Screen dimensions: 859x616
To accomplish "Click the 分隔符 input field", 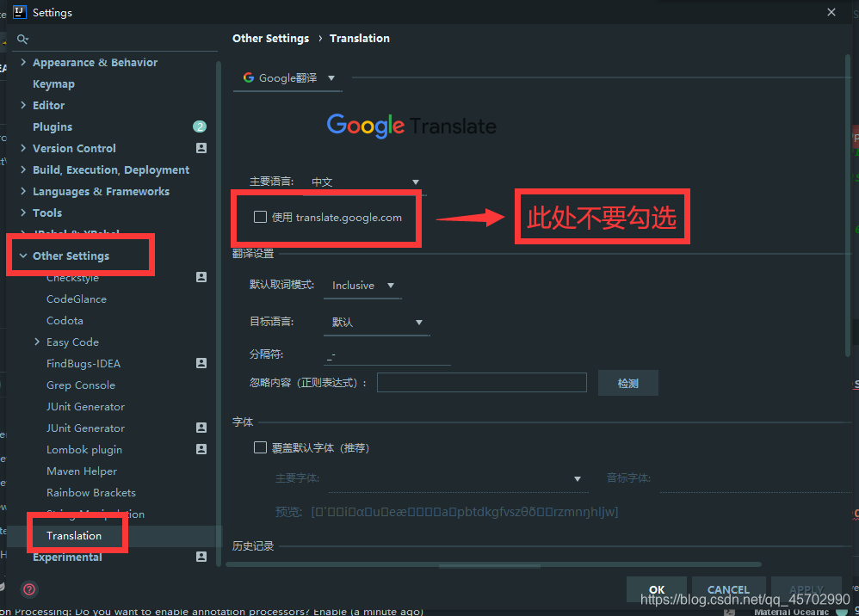I will click(x=387, y=354).
